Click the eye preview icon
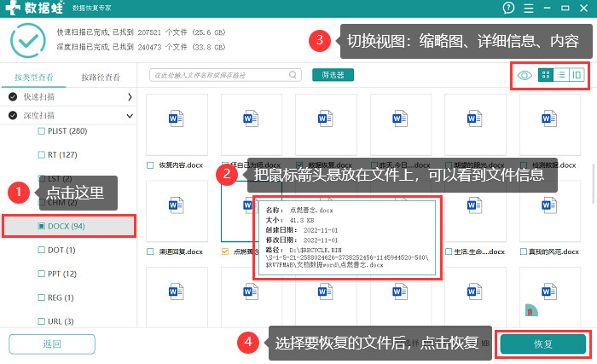 tap(525, 75)
